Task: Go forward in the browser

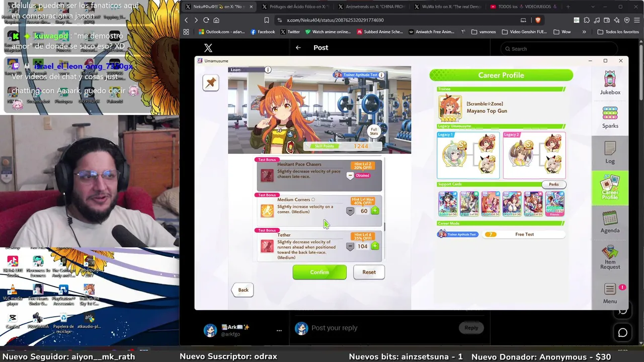Action: point(196,20)
